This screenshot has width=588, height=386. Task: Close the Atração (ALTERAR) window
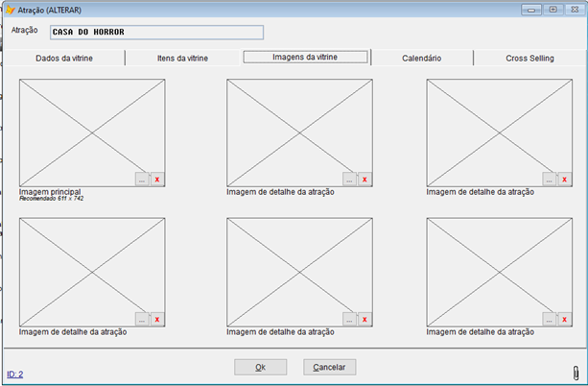pyautogui.click(x=575, y=10)
